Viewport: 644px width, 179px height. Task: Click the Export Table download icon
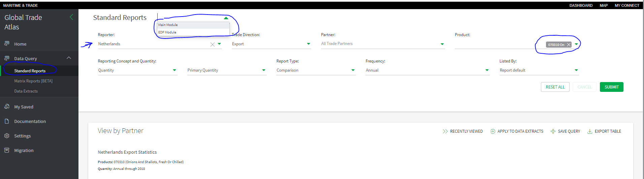[590, 131]
